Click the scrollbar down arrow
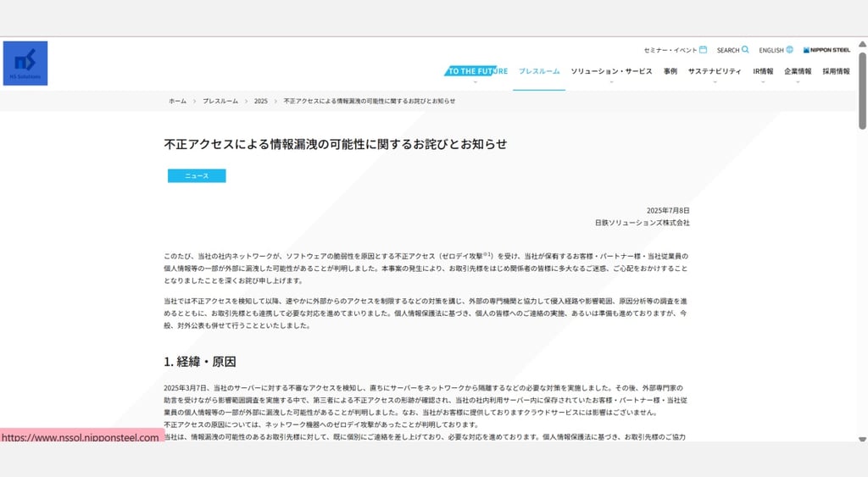Screen dimensions: 868x477 (862, 439)
